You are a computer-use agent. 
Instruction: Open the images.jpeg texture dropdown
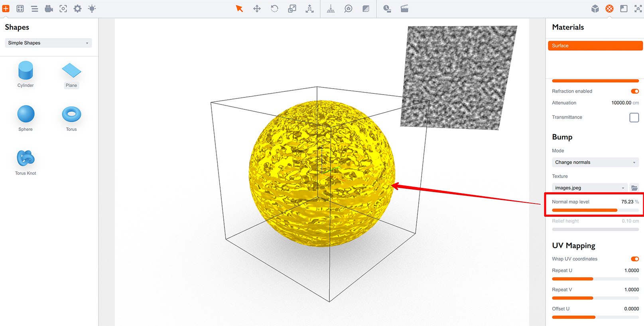590,188
